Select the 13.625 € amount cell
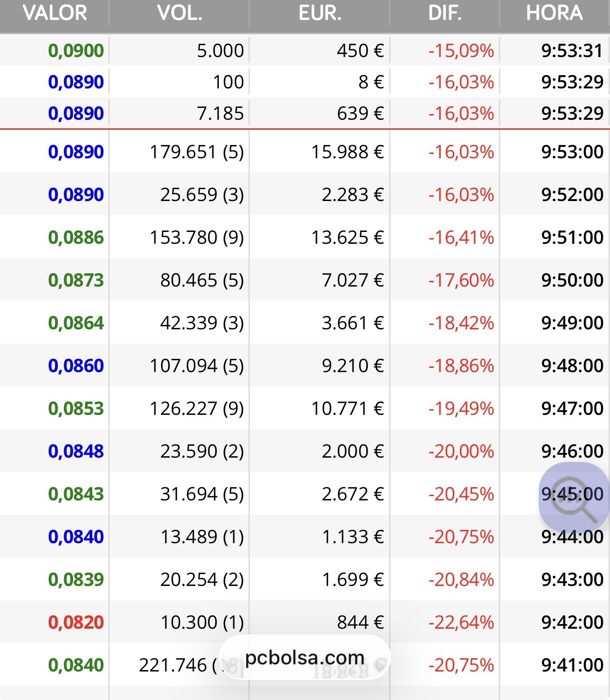This screenshot has width=610, height=700. click(x=347, y=237)
